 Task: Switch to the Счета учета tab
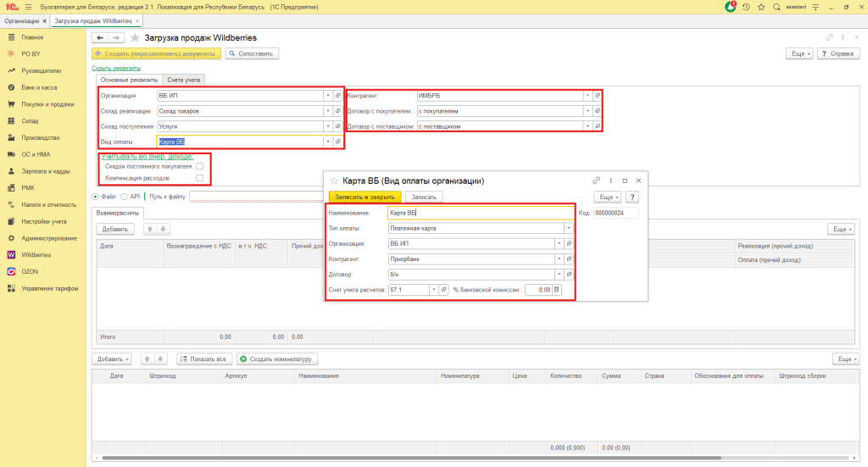point(184,80)
